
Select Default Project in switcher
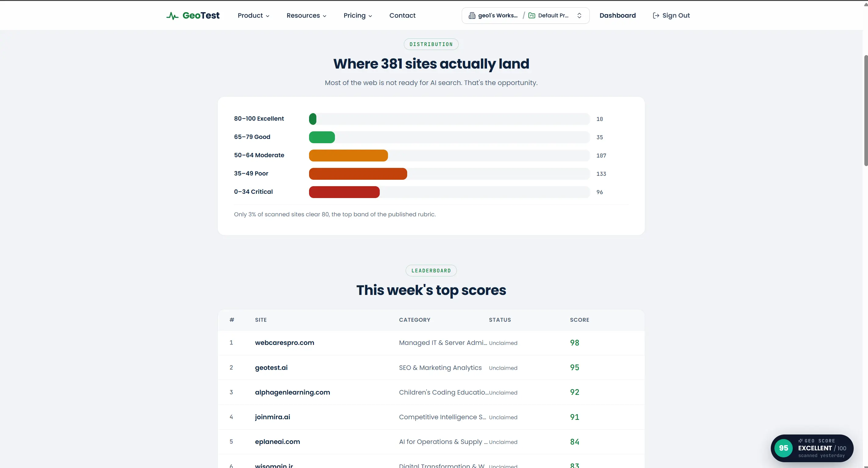pyautogui.click(x=553, y=16)
